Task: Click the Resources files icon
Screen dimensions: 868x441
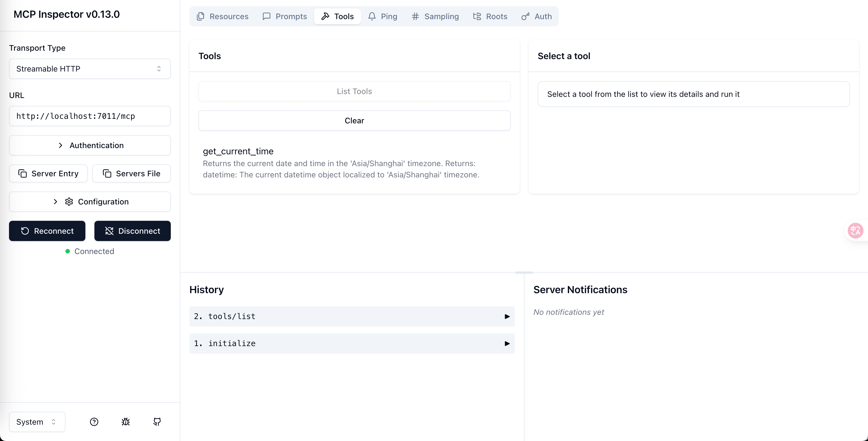Action: point(200,16)
